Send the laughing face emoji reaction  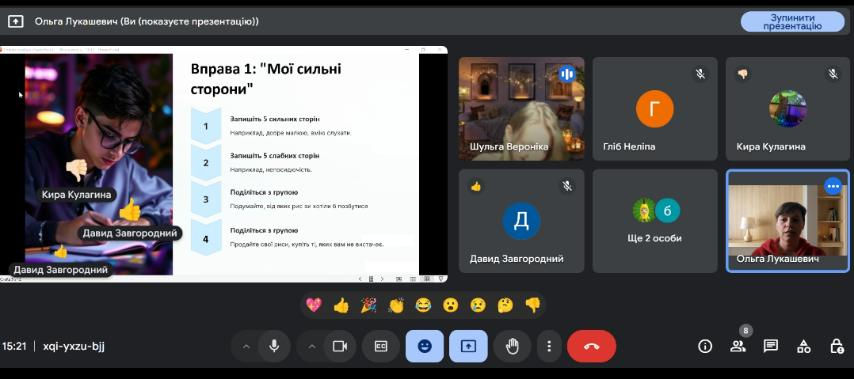click(x=423, y=305)
